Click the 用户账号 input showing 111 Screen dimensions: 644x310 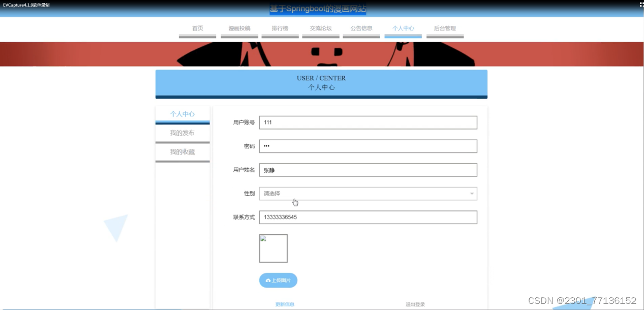(367, 122)
